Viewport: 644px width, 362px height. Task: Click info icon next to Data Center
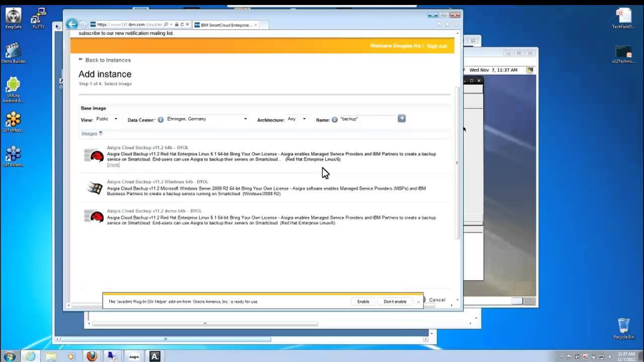pos(160,120)
